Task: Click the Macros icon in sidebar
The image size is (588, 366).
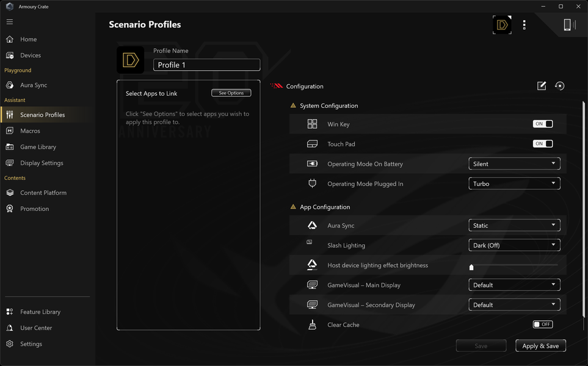Action: click(x=10, y=131)
